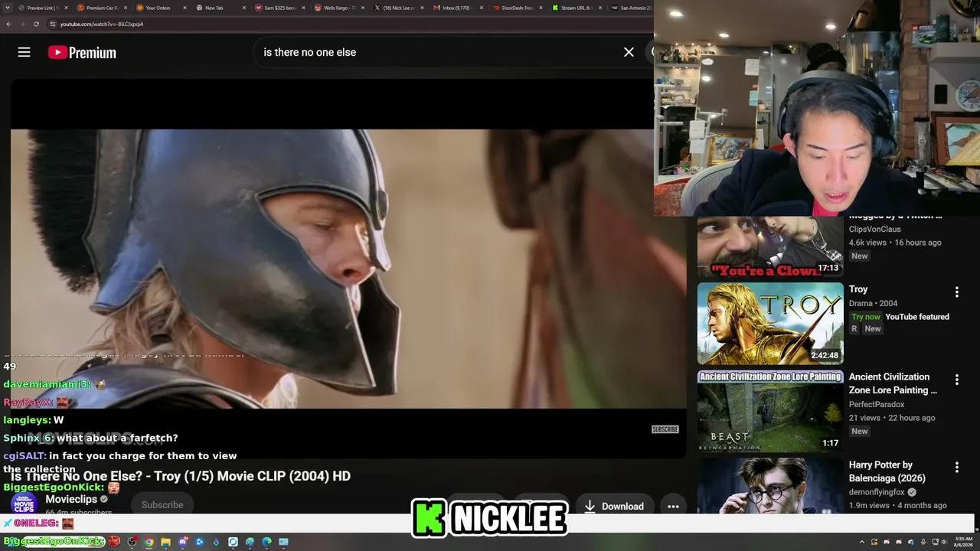Open the demonflyingfox channel link
980x551 pixels.
pos(877,492)
